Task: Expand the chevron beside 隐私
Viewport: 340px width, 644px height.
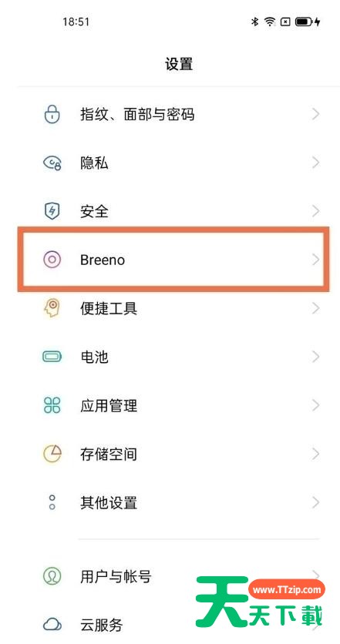Action: pyautogui.click(x=315, y=163)
